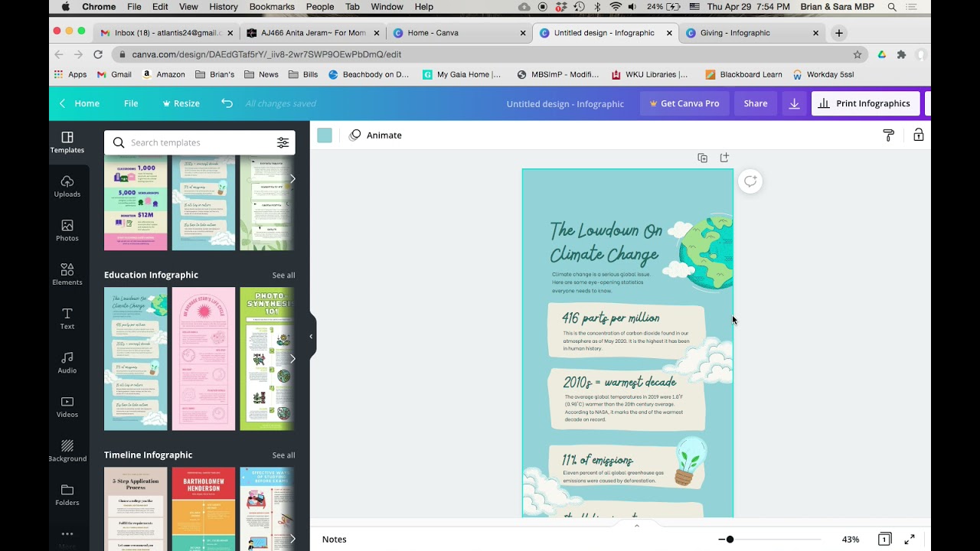Click the Search templates field
This screenshot has height=551, width=980.
point(200,142)
